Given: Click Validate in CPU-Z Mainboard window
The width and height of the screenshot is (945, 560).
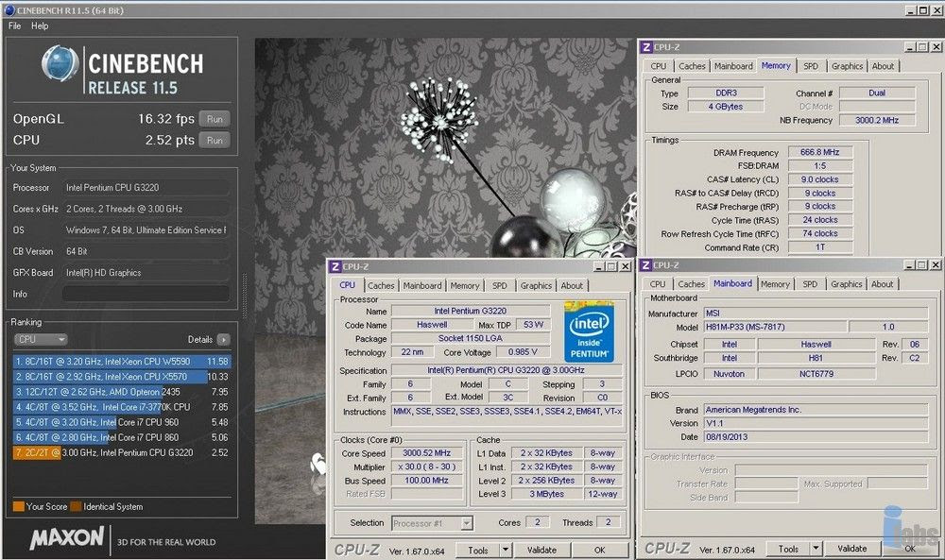Looking at the screenshot, I should click(852, 549).
